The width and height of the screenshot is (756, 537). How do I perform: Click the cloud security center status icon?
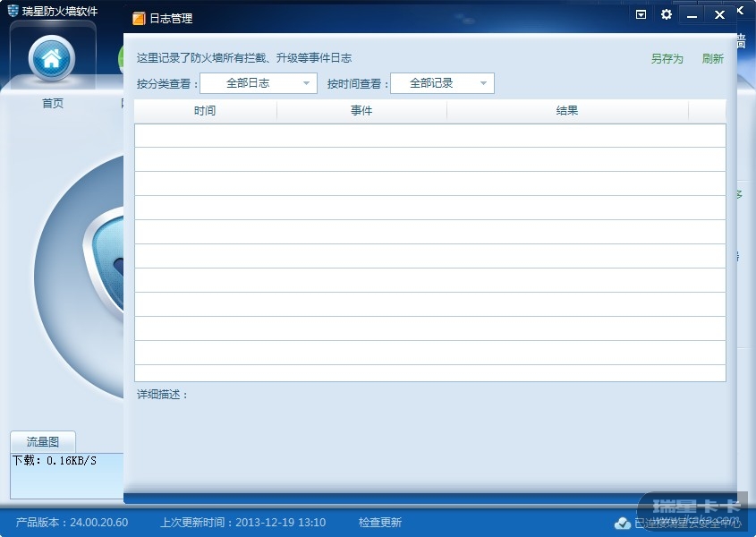pos(623,523)
